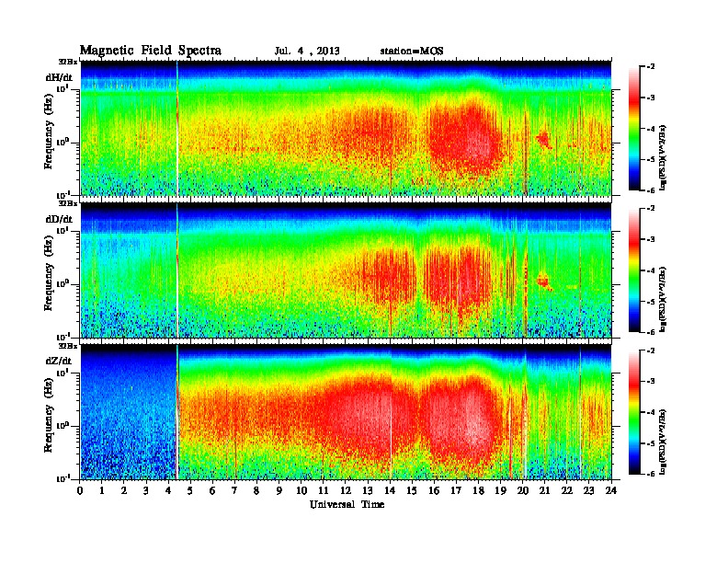The width and height of the screenshot is (728, 563).
Task: Click the hour 15 tick label on Universal Time axis
Action: coord(413,490)
